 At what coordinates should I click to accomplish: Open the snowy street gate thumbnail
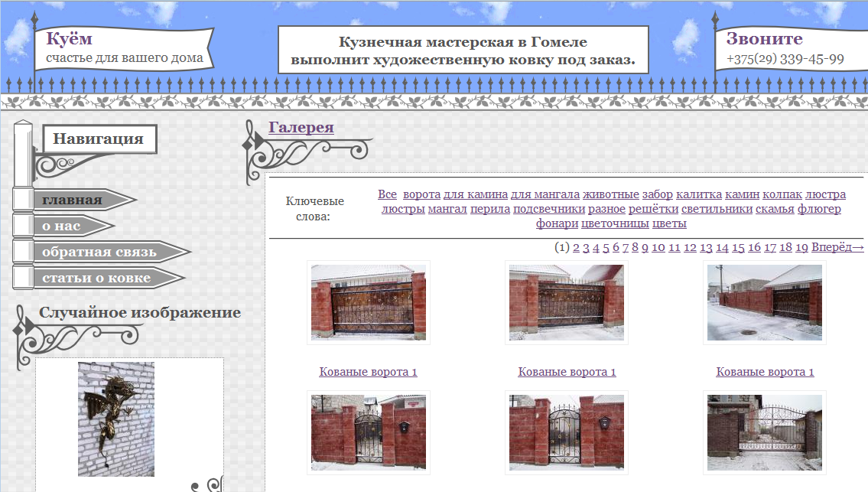pos(765,302)
